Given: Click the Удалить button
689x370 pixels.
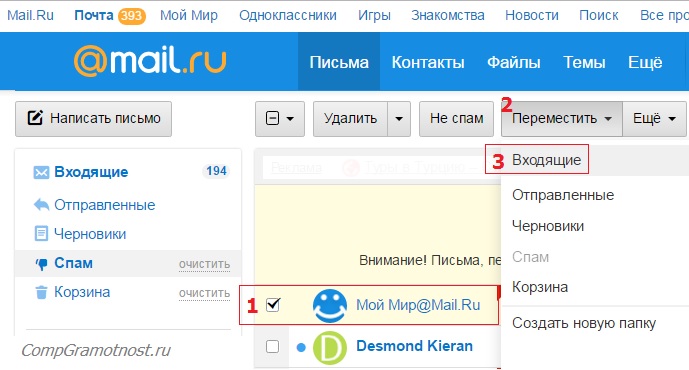Looking at the screenshot, I should click(350, 119).
